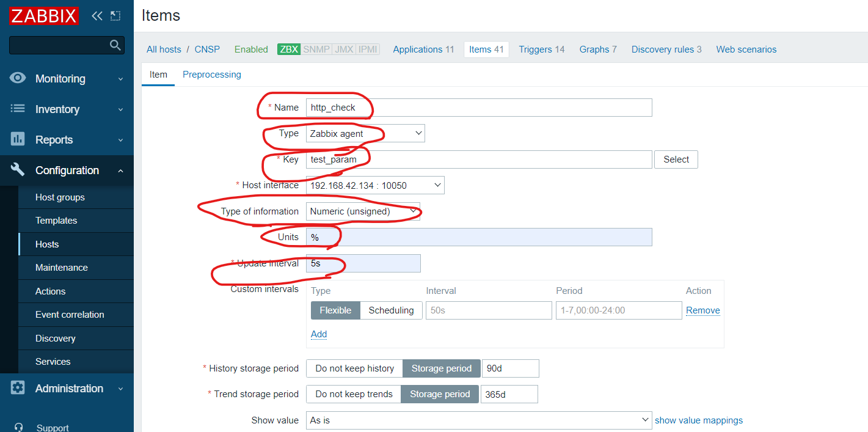Click the custom Interval 50s field
The width and height of the screenshot is (868, 432).
click(489, 310)
